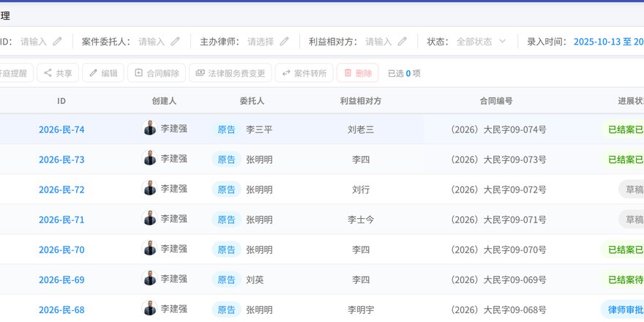Click the 合同编号 column header

coord(496,101)
